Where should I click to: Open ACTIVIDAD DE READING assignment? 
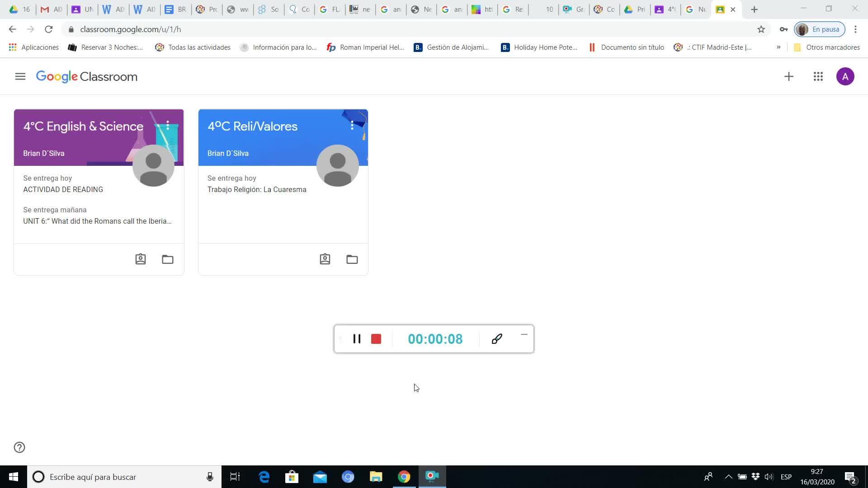(x=63, y=189)
